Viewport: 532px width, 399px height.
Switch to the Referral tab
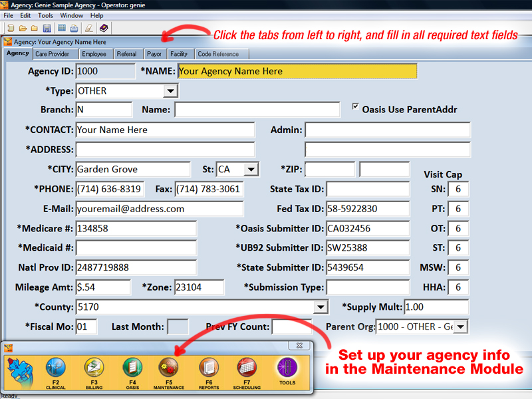(127, 54)
